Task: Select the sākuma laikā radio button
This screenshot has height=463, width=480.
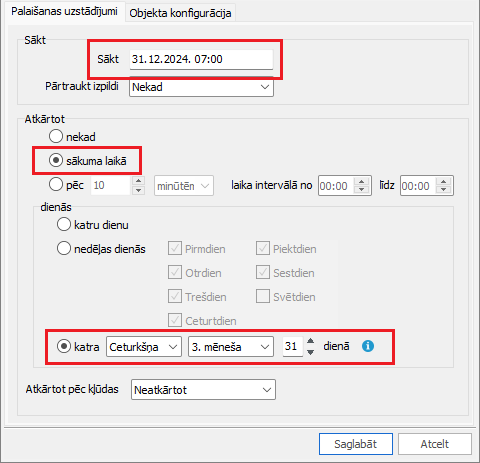Action: pyautogui.click(x=56, y=160)
